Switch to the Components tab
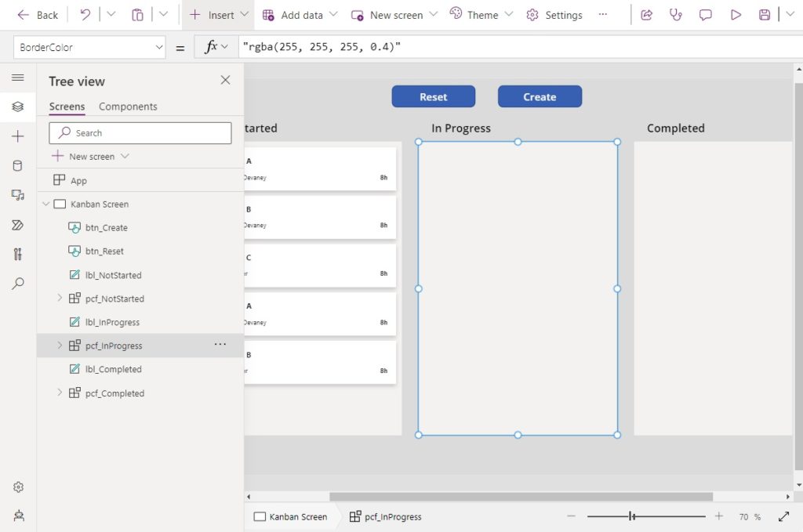The image size is (803, 532). click(128, 107)
